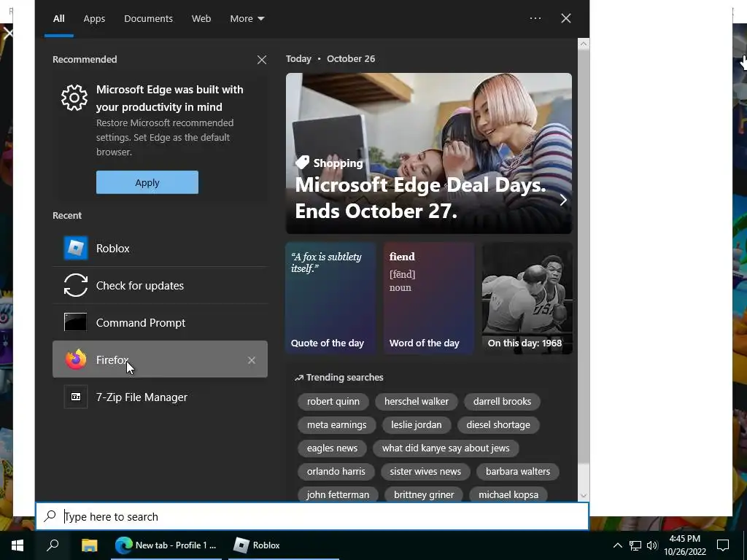The image size is (747, 560).
Task: Select the All tab
Action: pyautogui.click(x=58, y=18)
